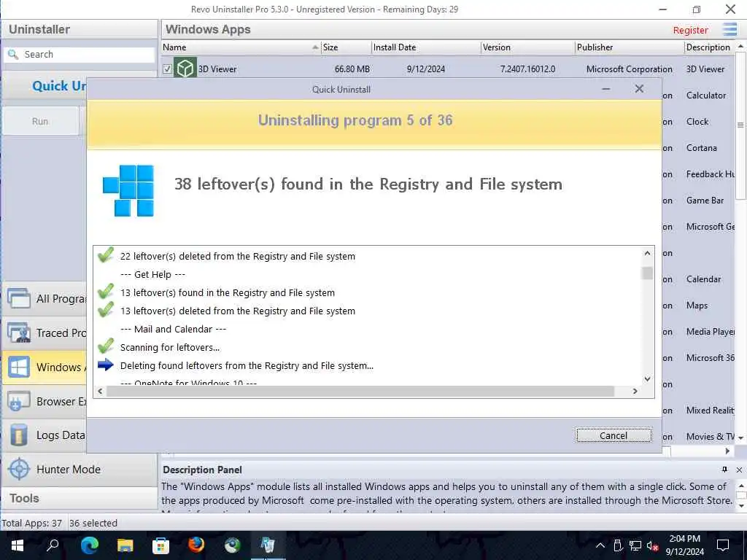Select the '--- Mail and Calendar ---' log line
Screen dimensions: 747x560
(174, 329)
